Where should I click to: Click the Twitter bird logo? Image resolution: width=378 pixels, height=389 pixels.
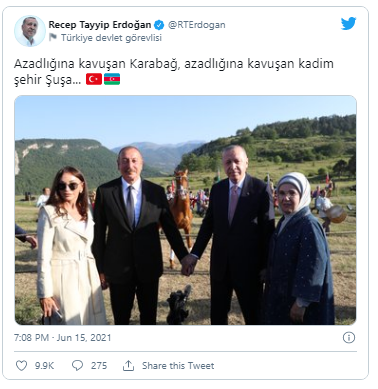click(348, 23)
